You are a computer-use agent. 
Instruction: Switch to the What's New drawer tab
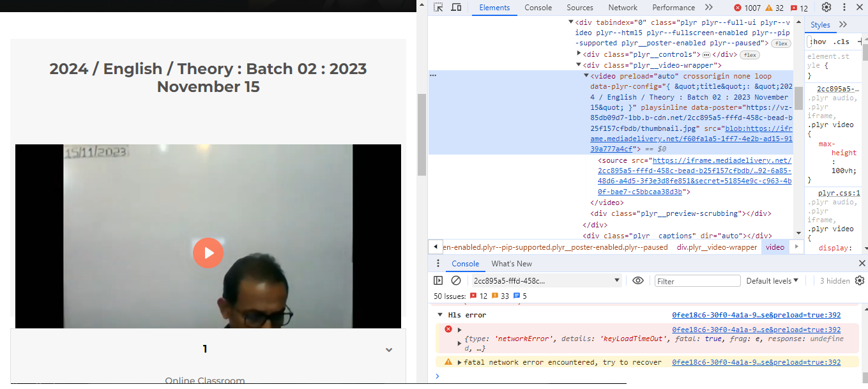[x=512, y=264]
